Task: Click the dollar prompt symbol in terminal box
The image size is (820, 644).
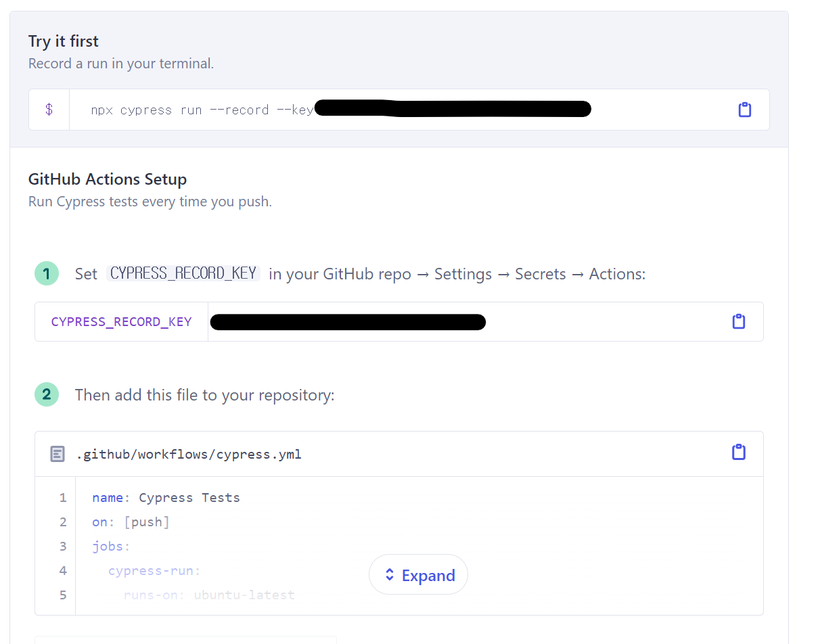Action: 49,110
